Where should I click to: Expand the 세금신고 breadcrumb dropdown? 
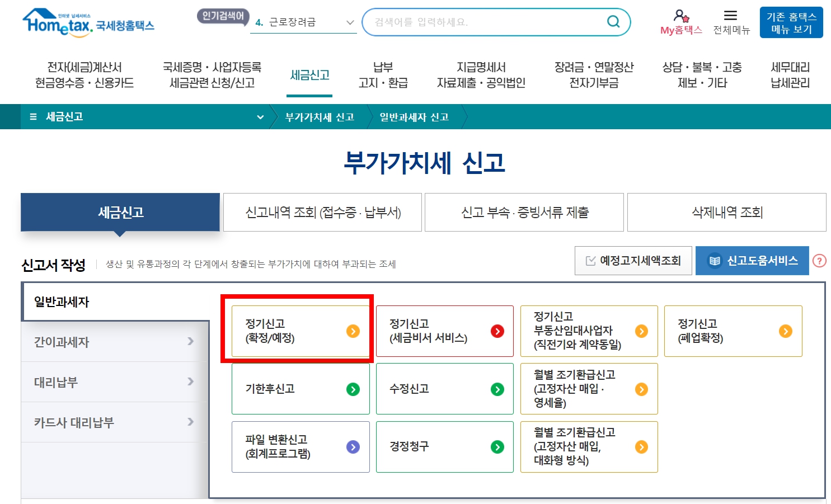click(260, 117)
